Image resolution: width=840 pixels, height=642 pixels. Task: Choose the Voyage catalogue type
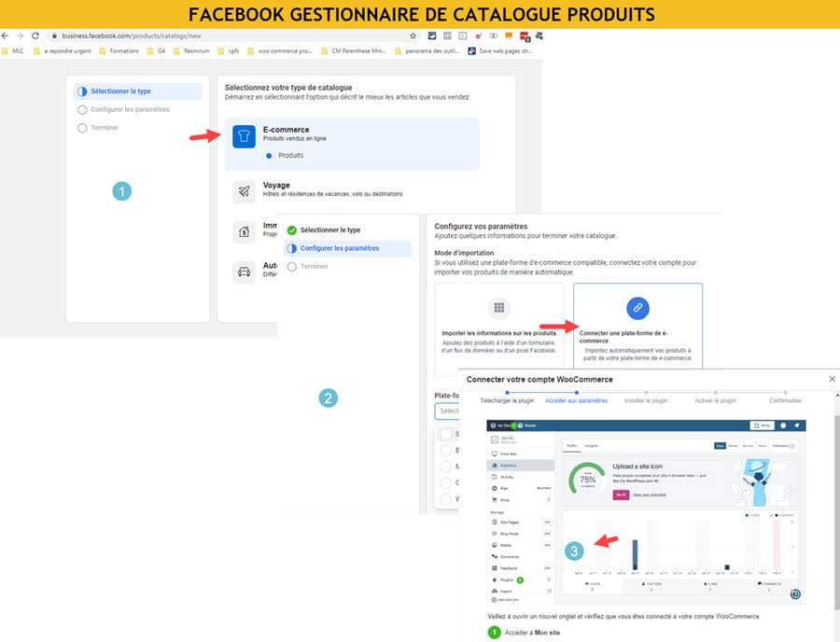coord(352,191)
